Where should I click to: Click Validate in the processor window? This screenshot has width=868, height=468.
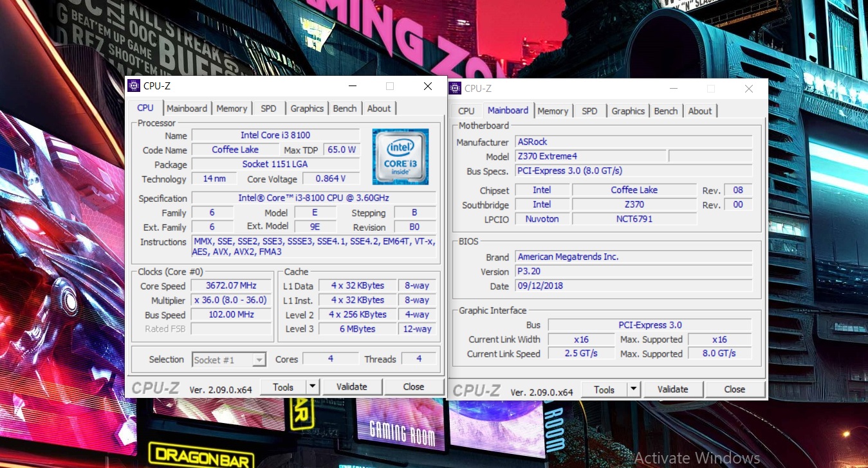pos(352,386)
